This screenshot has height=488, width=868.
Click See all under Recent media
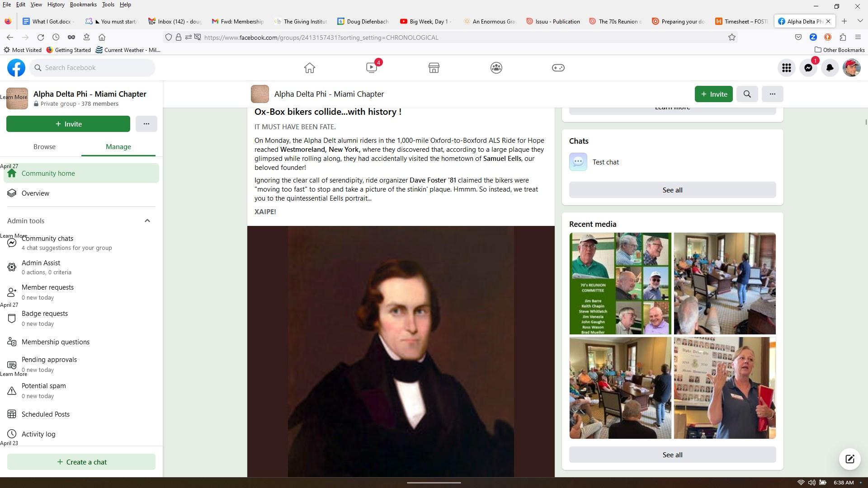(x=672, y=455)
